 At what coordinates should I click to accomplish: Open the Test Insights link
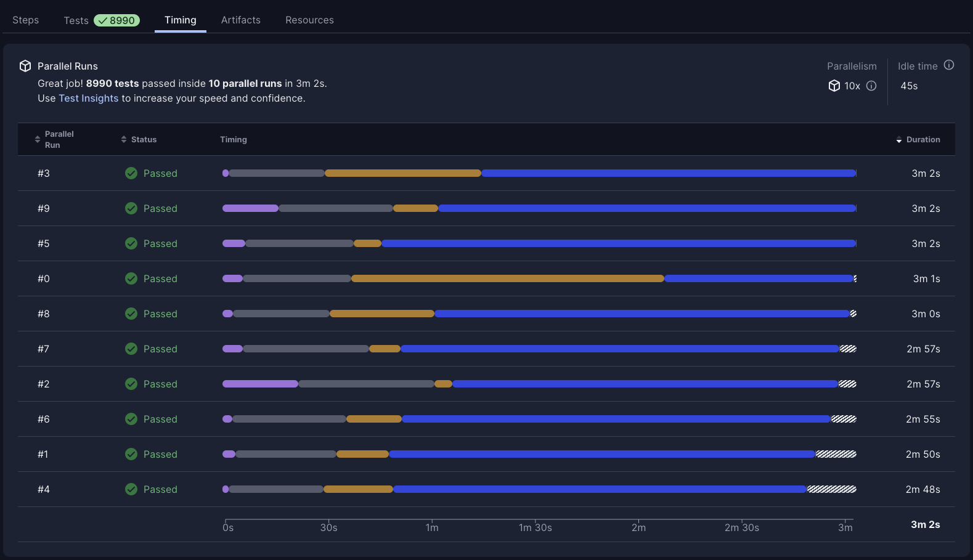(x=89, y=98)
